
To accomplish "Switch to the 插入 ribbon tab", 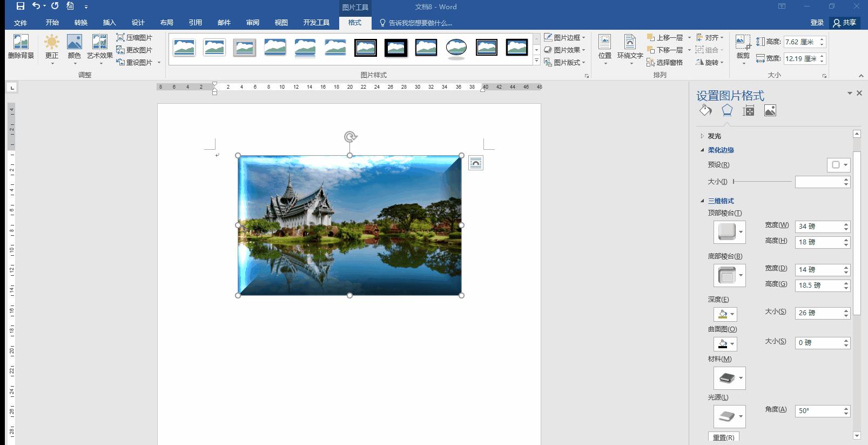I will coord(109,23).
